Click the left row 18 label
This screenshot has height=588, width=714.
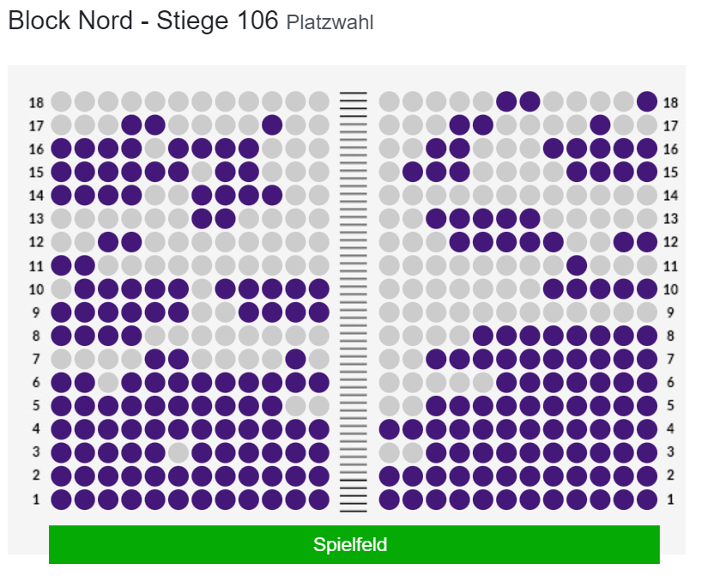click(36, 102)
